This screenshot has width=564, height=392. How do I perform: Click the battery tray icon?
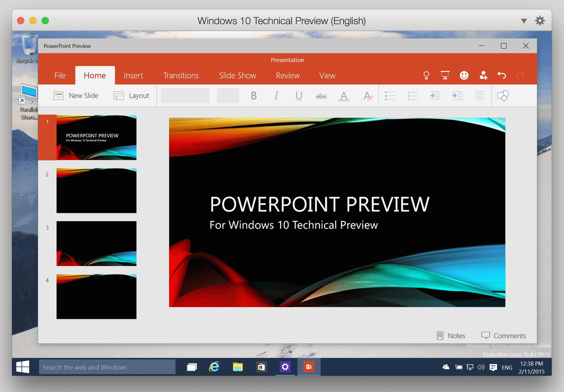click(459, 367)
